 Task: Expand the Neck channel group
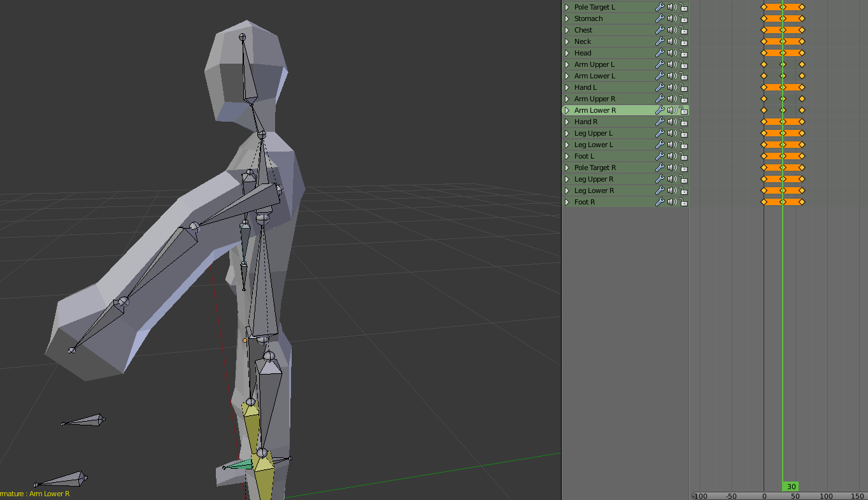coord(567,41)
